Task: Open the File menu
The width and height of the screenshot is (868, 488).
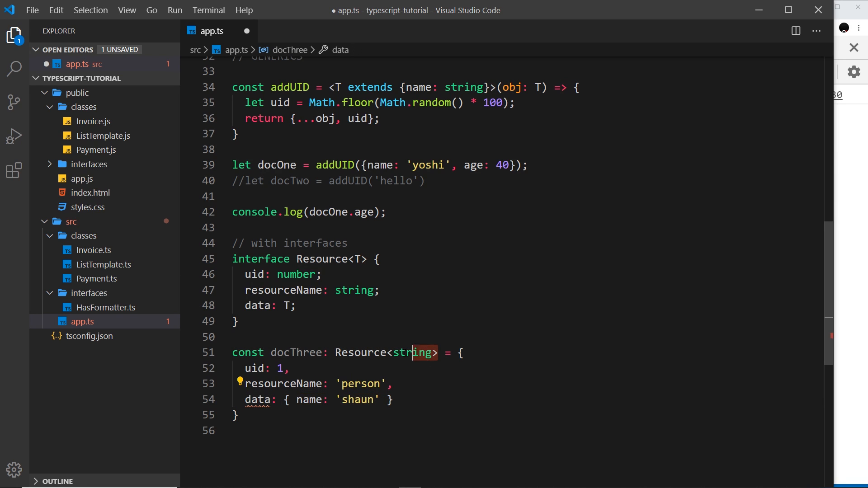Action: pyautogui.click(x=33, y=10)
